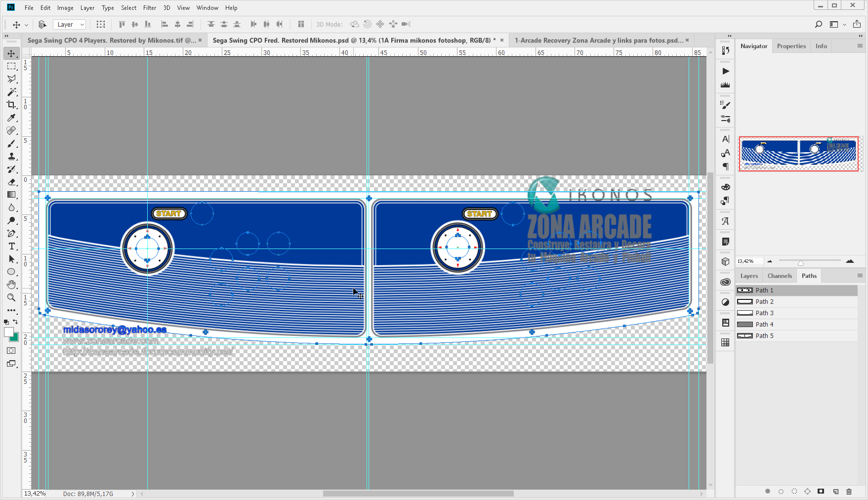
Task: Load path as a selection icon
Action: tap(794, 491)
